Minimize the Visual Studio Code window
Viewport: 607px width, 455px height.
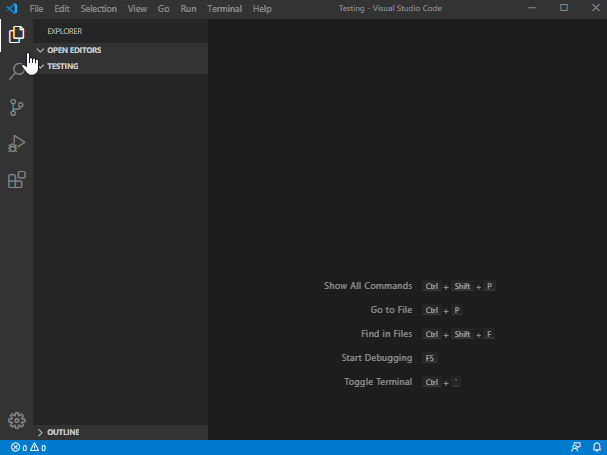532,8
